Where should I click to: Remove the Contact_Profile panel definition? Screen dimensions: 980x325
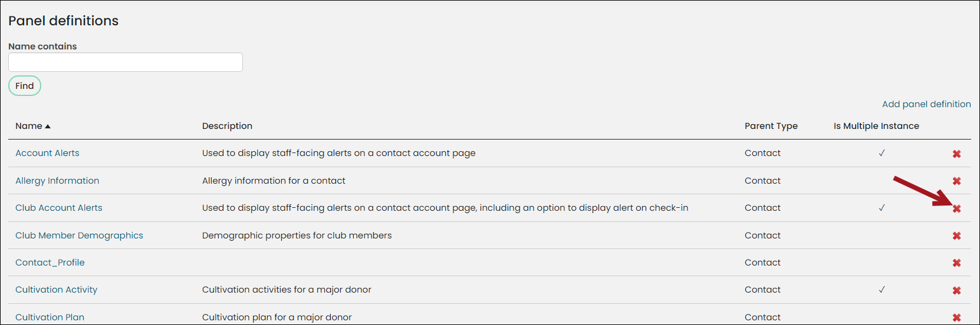click(956, 263)
